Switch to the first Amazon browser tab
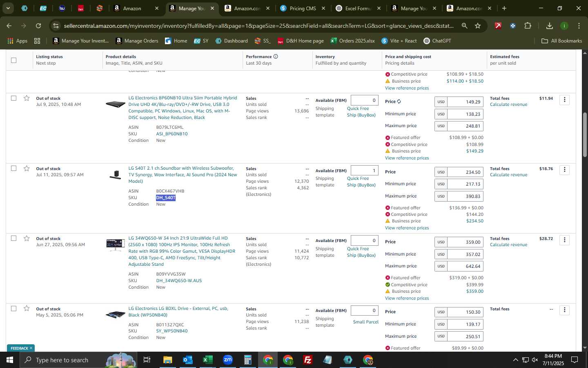 [x=137, y=8]
